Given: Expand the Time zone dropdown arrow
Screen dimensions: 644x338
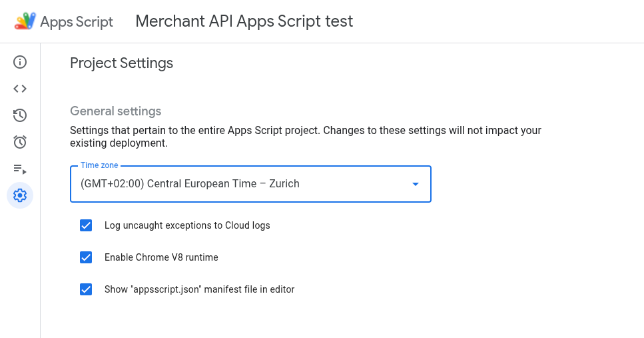Looking at the screenshot, I should (416, 184).
